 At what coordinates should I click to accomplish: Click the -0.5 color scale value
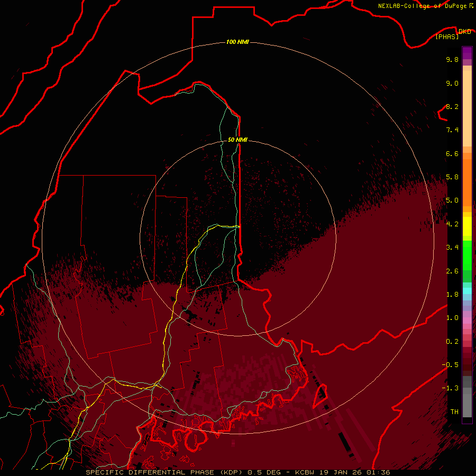point(450,365)
